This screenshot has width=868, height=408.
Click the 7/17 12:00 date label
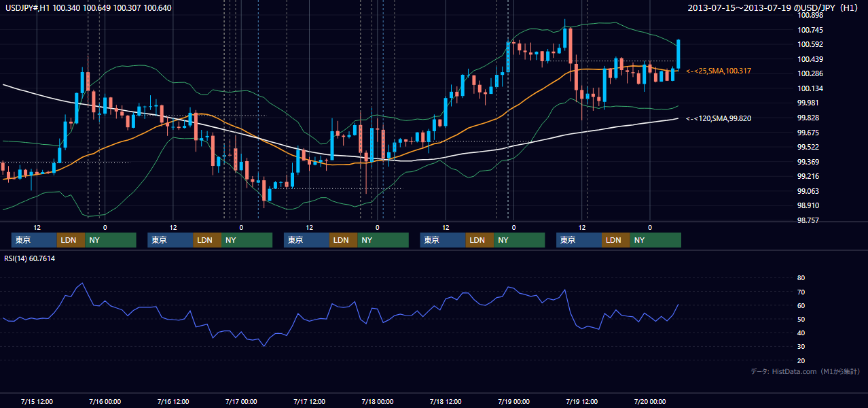(309, 401)
